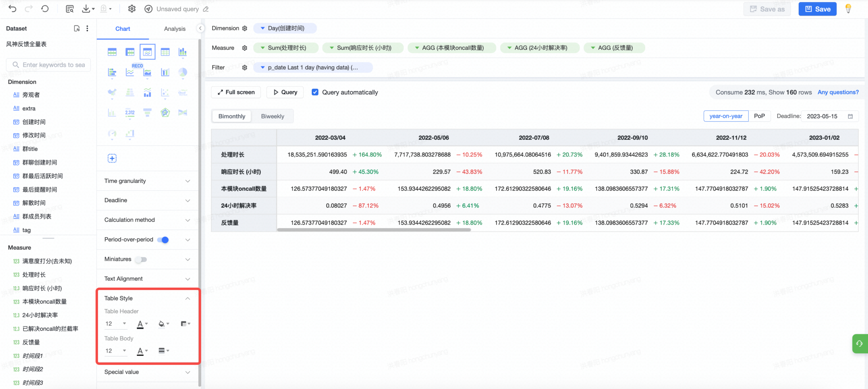Open the query preview icon in the toolbar
The height and width of the screenshot is (389, 868).
point(70,9)
